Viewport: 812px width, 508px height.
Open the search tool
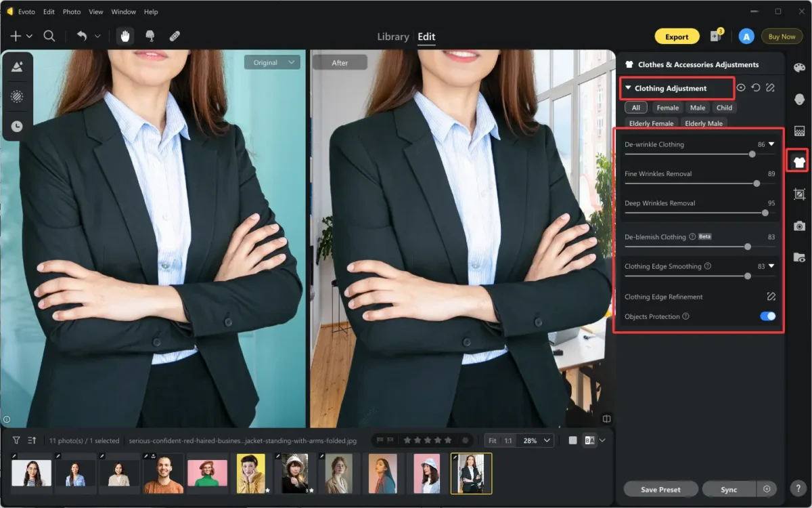49,36
